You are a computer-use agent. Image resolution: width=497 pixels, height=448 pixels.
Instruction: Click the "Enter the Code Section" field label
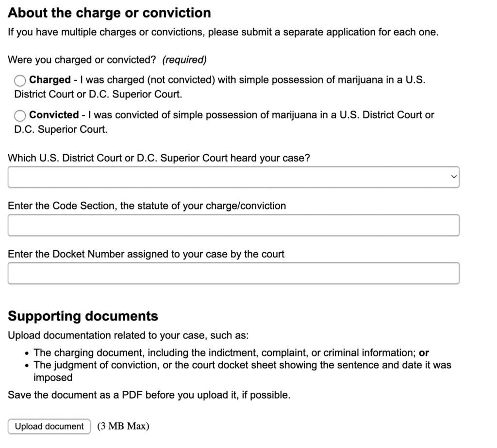pos(147,206)
